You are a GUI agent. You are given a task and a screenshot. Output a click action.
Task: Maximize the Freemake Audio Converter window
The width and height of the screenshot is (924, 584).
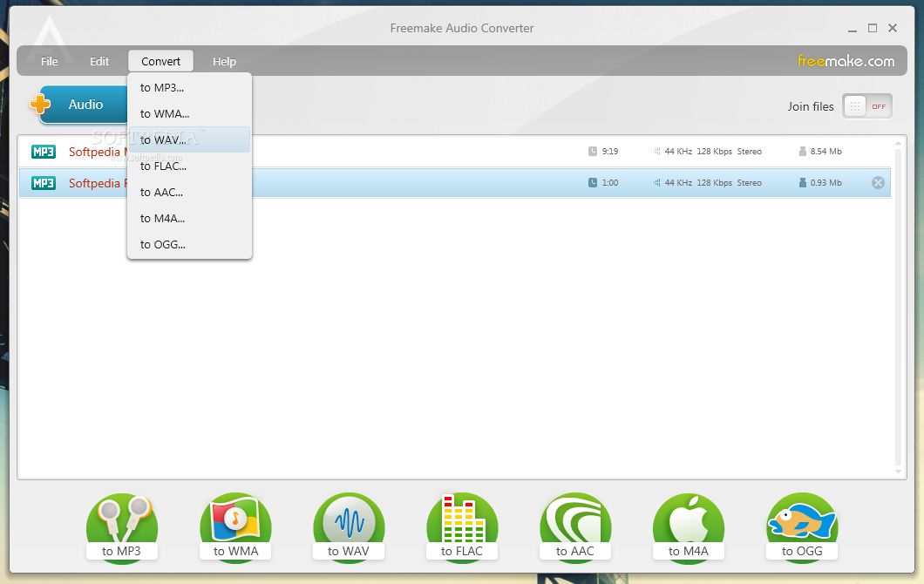[873, 28]
